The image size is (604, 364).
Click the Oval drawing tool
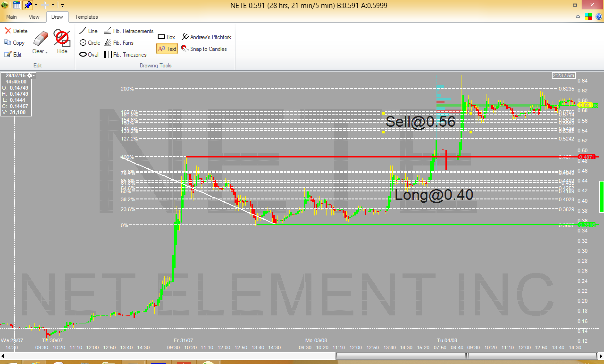click(89, 55)
